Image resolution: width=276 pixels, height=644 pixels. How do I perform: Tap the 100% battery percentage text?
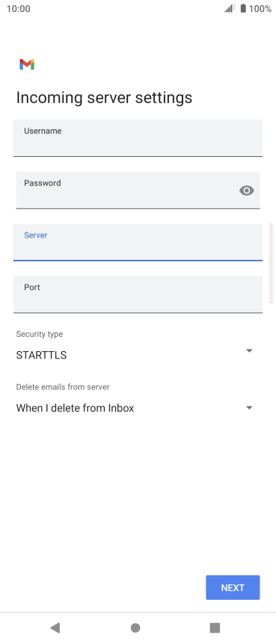260,9
